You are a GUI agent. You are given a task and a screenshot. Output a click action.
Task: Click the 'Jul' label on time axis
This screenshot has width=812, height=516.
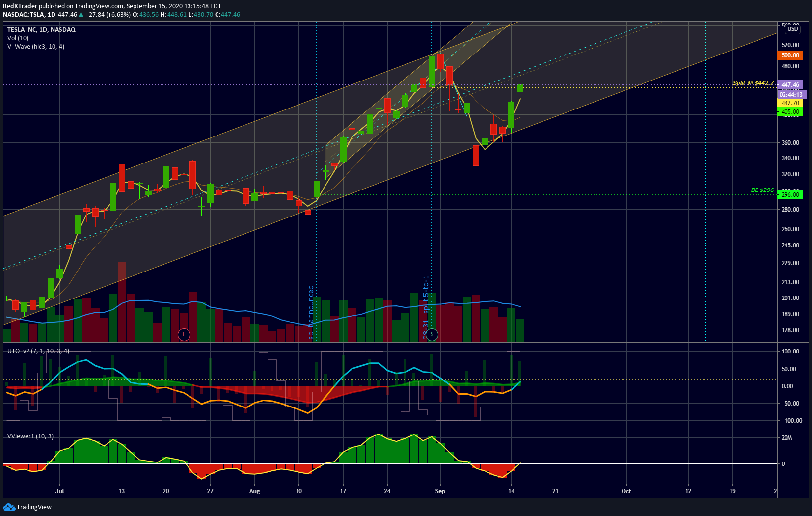click(x=59, y=491)
